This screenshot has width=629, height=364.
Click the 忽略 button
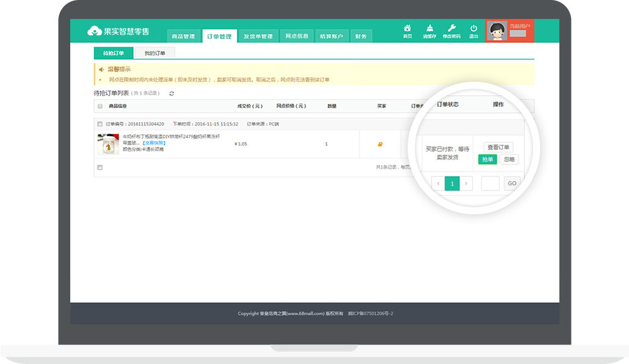(x=509, y=159)
